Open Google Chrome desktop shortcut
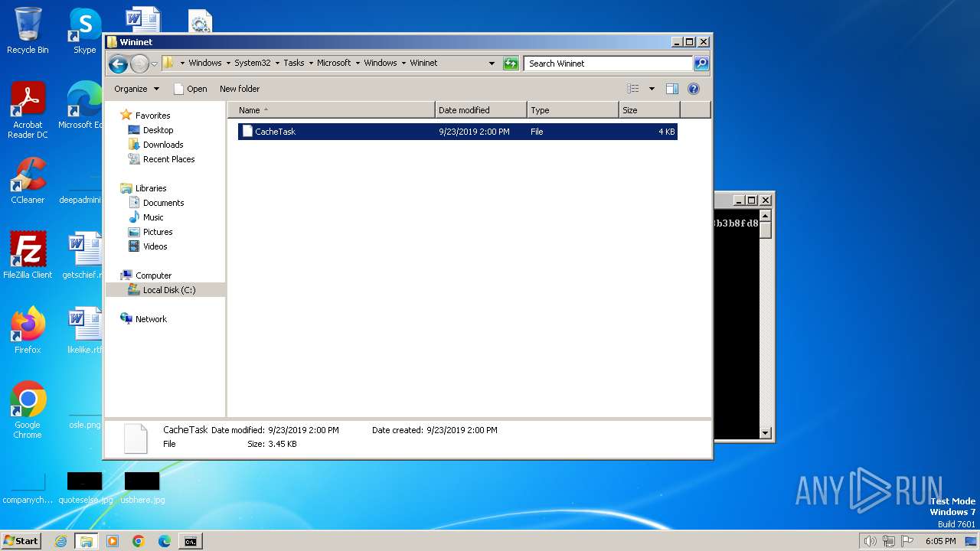The height and width of the screenshot is (551, 980). pyautogui.click(x=28, y=411)
